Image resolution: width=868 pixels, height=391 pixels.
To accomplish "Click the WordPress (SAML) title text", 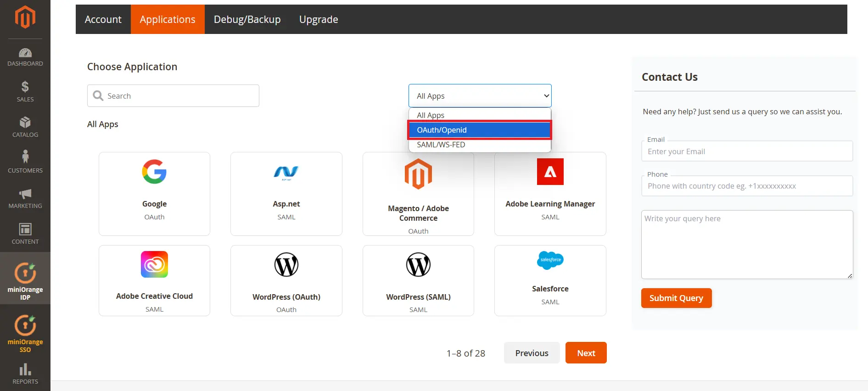I will (418, 297).
